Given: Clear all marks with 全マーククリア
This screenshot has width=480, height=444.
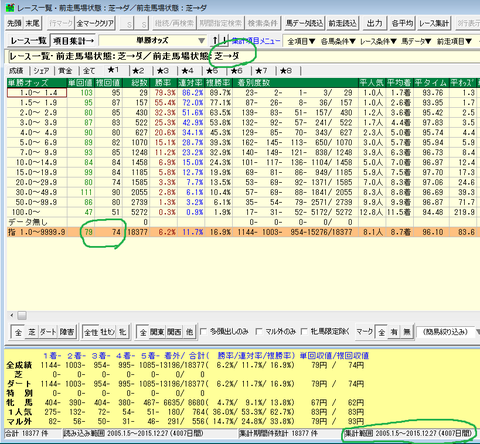Looking at the screenshot, I should tap(95, 23).
